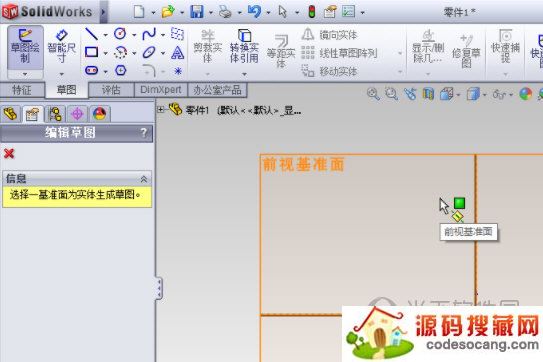Click Linear Sketch Pattern (线性草图阵列)
The image size is (543, 362).
coord(339,53)
